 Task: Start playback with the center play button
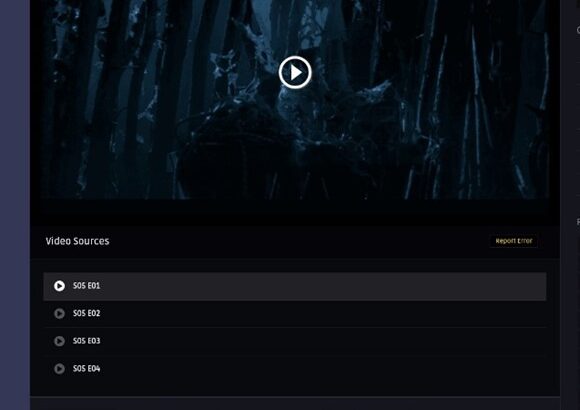tap(295, 73)
